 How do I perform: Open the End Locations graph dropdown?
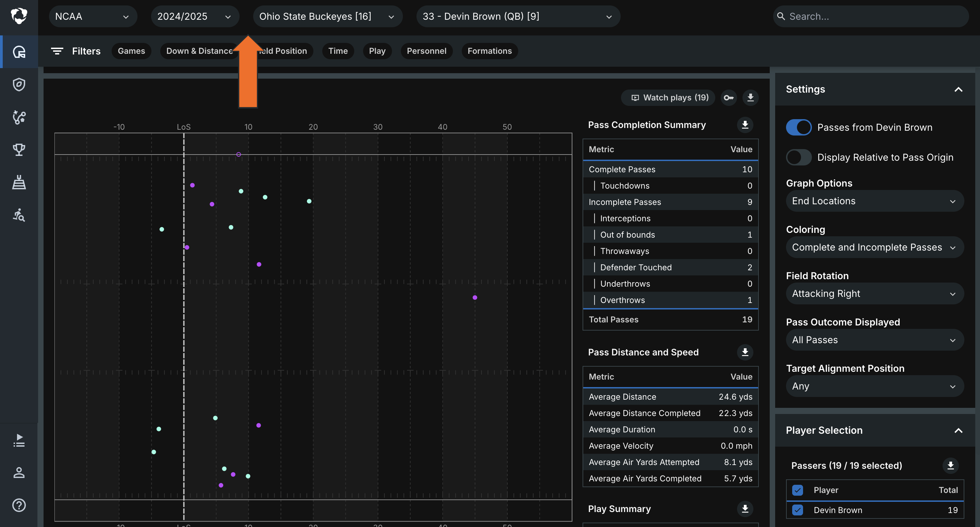click(875, 201)
